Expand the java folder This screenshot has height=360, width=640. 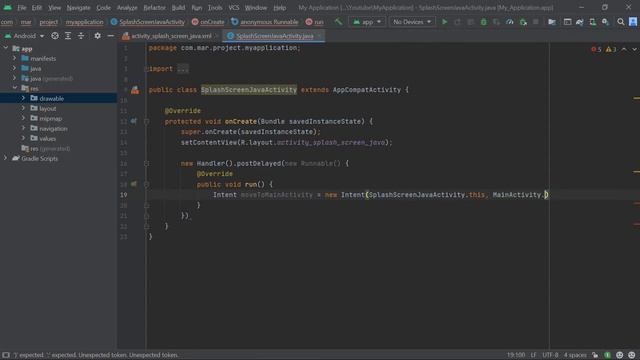[x=15, y=68]
